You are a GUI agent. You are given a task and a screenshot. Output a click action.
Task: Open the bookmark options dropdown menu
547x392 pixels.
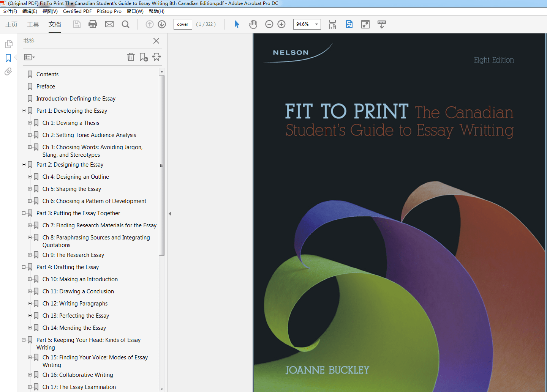[x=29, y=57]
